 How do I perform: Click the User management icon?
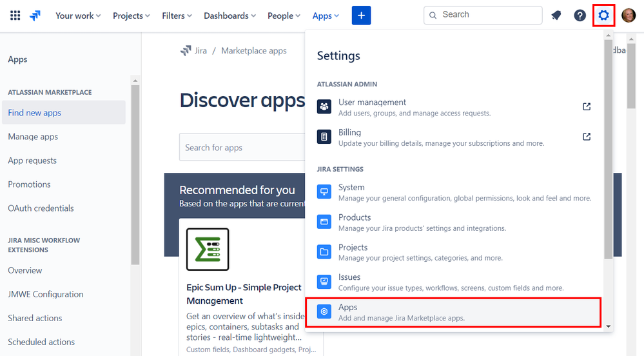point(324,107)
